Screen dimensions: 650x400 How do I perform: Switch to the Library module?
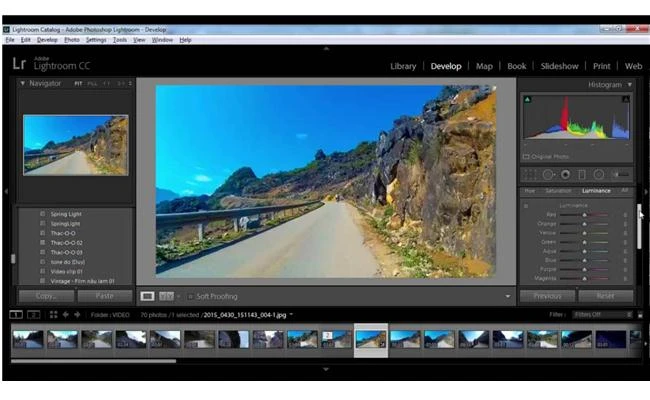point(403,66)
